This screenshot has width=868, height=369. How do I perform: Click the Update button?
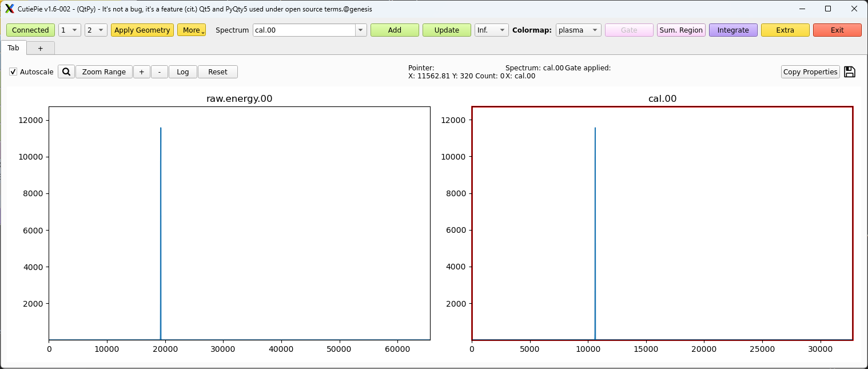447,30
